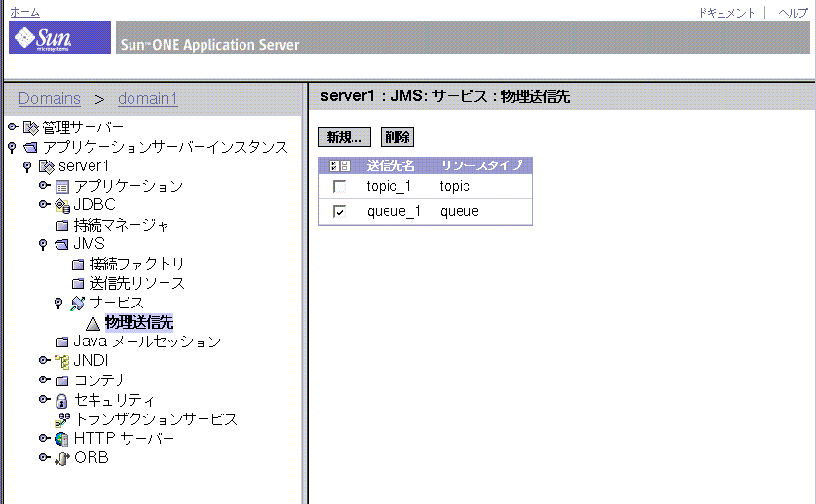
Task: Select 持続マネージャ tree label
Action: pyautogui.click(x=122, y=225)
